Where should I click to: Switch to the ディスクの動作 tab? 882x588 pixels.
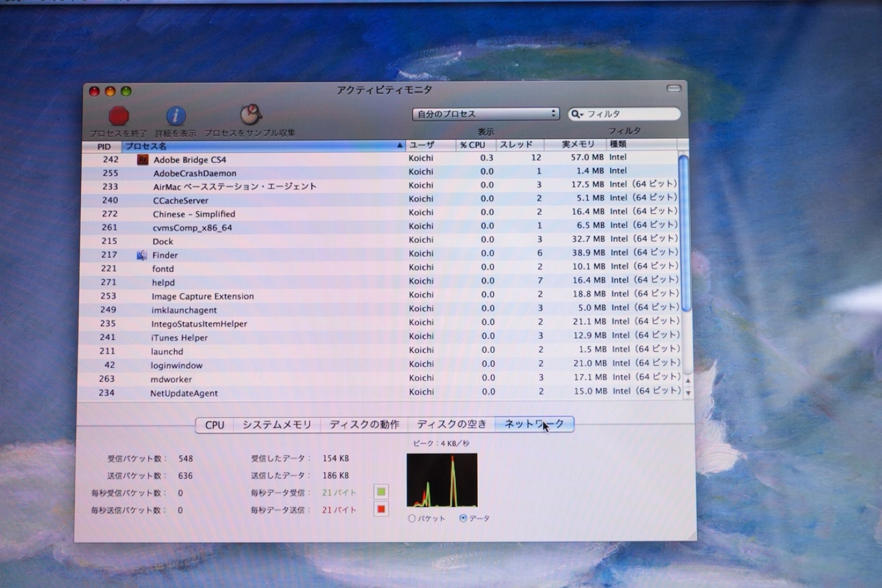364,424
